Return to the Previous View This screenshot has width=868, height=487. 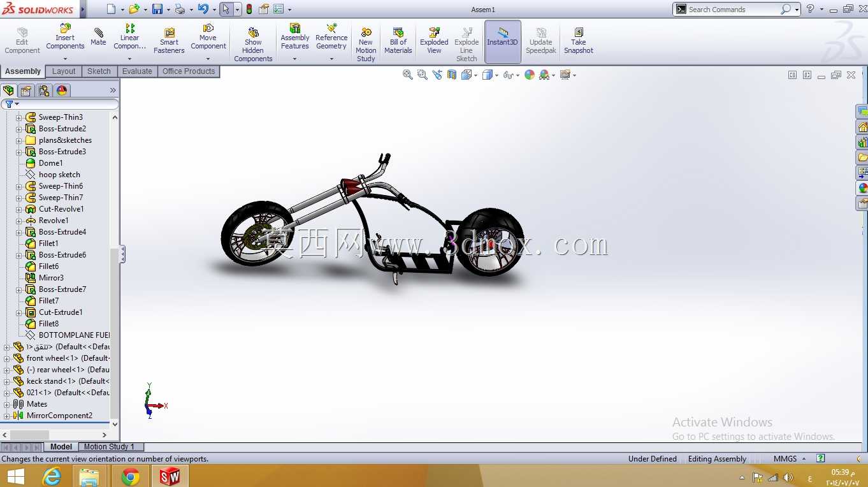pyautogui.click(x=437, y=75)
